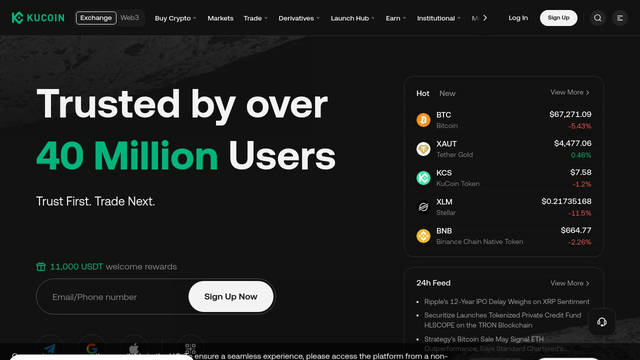The height and width of the screenshot is (360, 640).
Task: Click the header Sign Up button
Action: click(x=558, y=18)
